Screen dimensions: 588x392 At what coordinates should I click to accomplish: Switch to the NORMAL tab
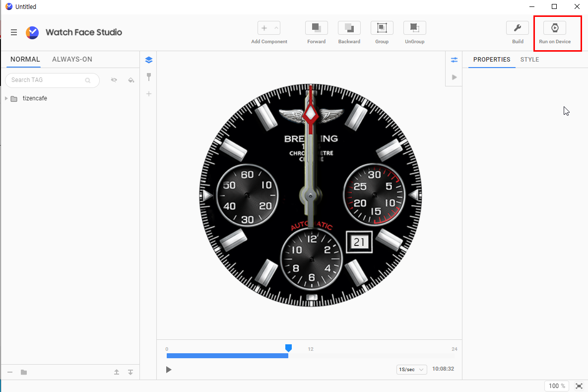click(x=25, y=59)
